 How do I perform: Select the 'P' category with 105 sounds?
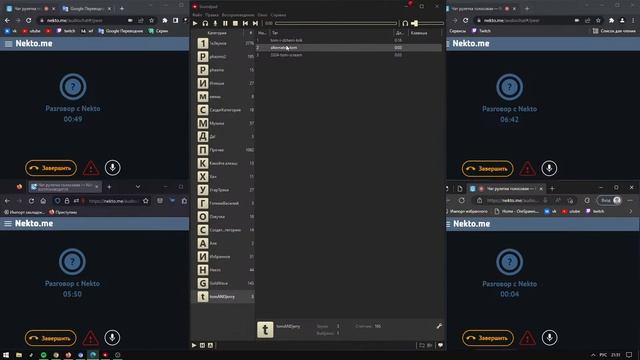(x=223, y=56)
